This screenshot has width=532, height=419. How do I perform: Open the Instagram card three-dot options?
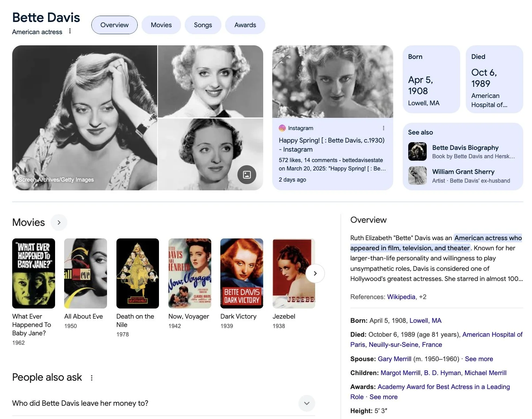click(383, 128)
